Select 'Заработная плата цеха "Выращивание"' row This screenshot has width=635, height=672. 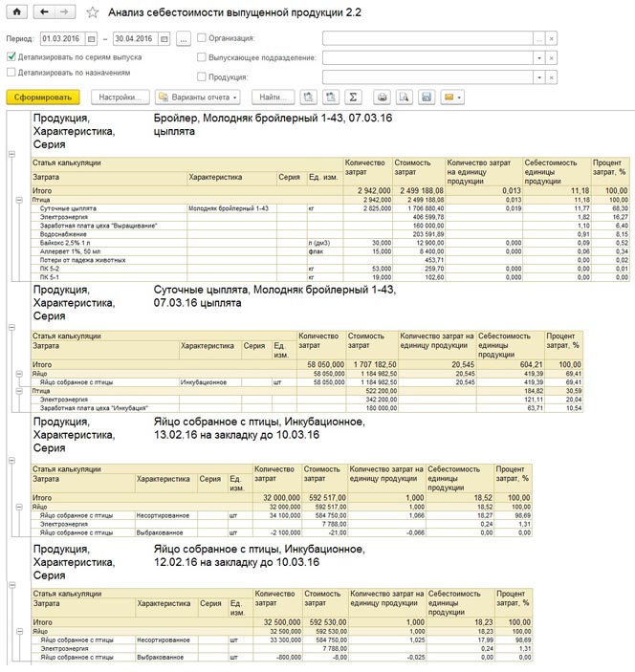click(x=330, y=226)
